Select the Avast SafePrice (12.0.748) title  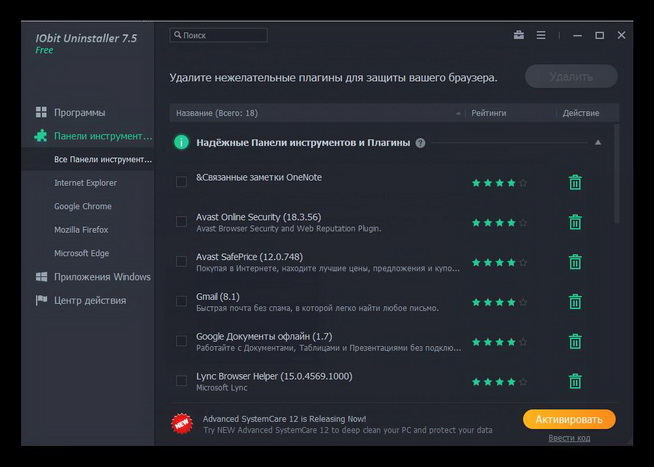point(249,257)
